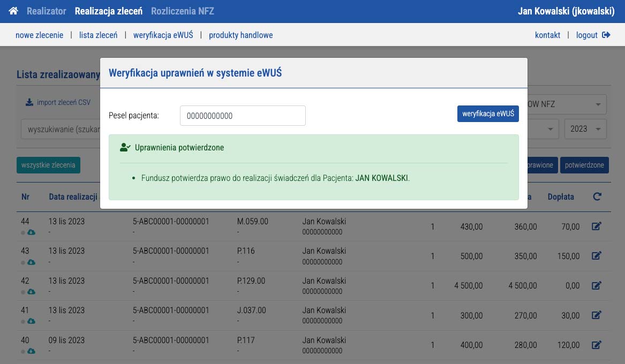Filter orders by potwierdzone status
625x364 pixels.
[x=584, y=165]
